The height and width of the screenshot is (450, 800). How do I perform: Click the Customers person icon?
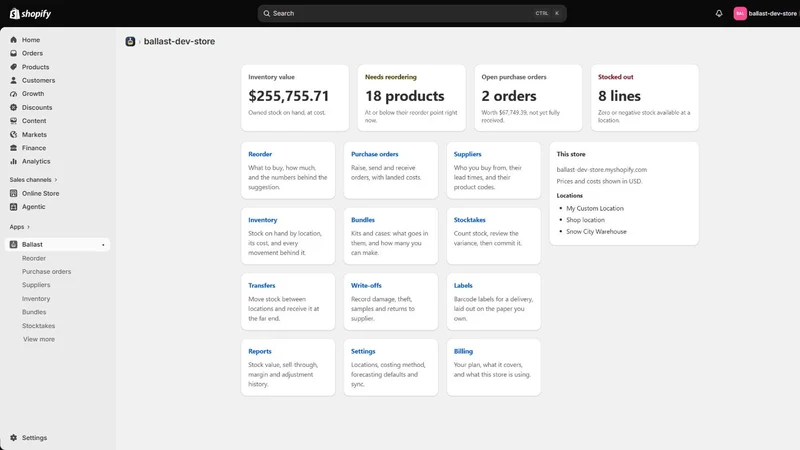click(13, 80)
